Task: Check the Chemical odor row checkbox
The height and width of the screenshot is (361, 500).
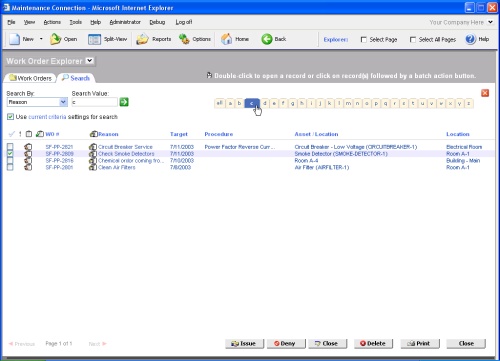Action: point(10,160)
